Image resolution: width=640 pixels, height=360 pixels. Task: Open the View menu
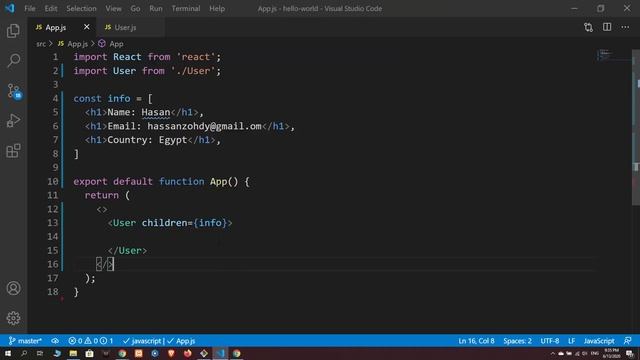point(113,8)
